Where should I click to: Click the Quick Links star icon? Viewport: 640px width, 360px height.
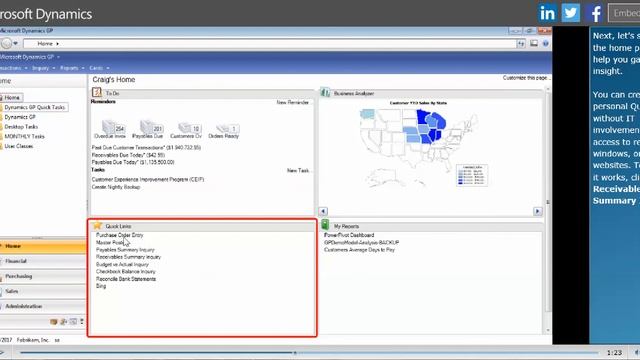tap(97, 225)
